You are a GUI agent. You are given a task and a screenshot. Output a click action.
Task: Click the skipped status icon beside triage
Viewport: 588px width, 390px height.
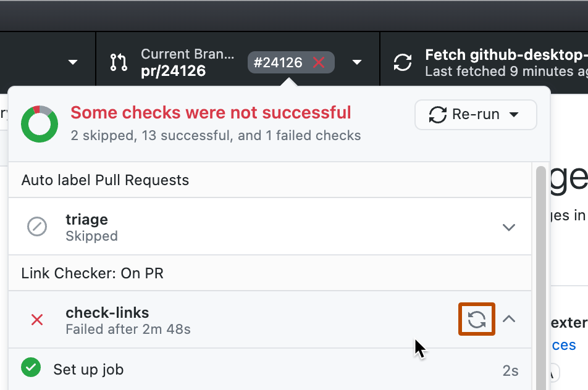click(x=37, y=226)
